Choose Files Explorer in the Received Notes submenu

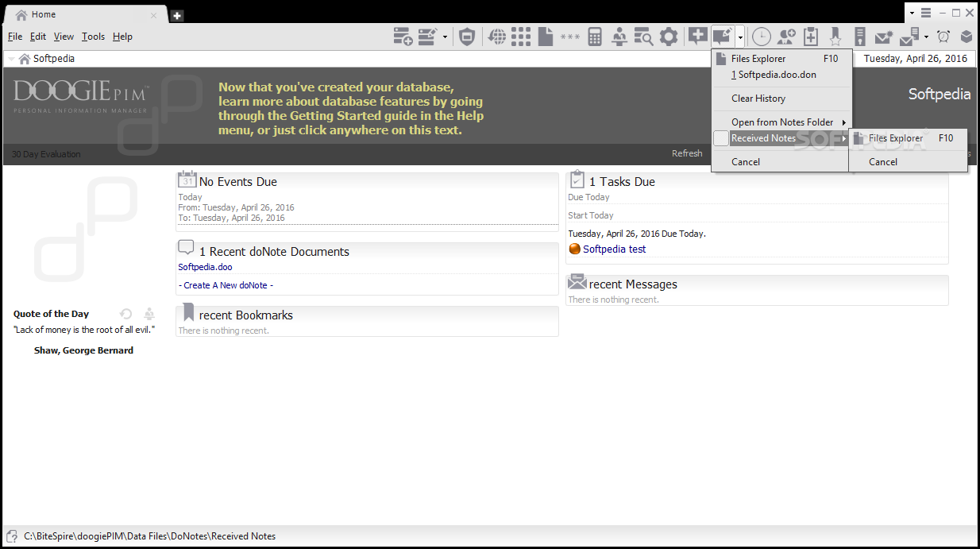[909, 138]
